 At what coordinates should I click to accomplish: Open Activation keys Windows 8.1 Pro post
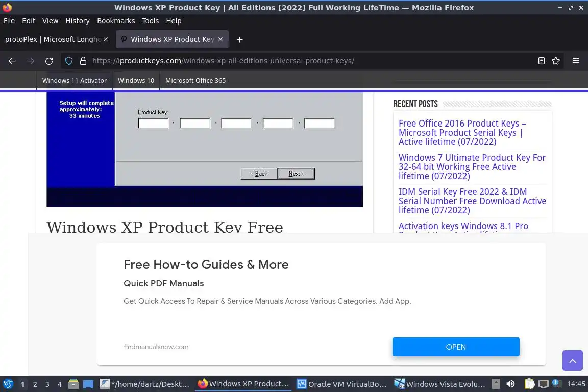coord(463,227)
